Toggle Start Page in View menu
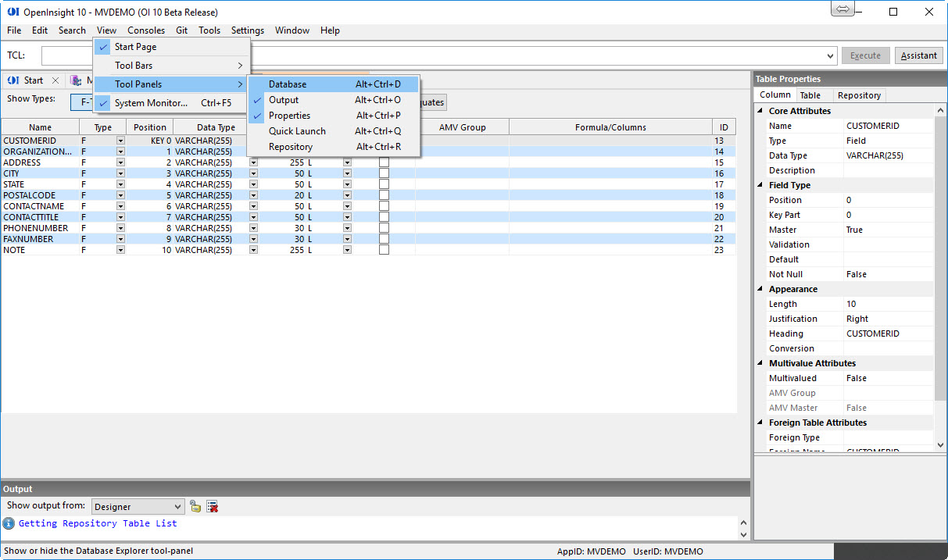The width and height of the screenshot is (948, 560). coord(171,47)
